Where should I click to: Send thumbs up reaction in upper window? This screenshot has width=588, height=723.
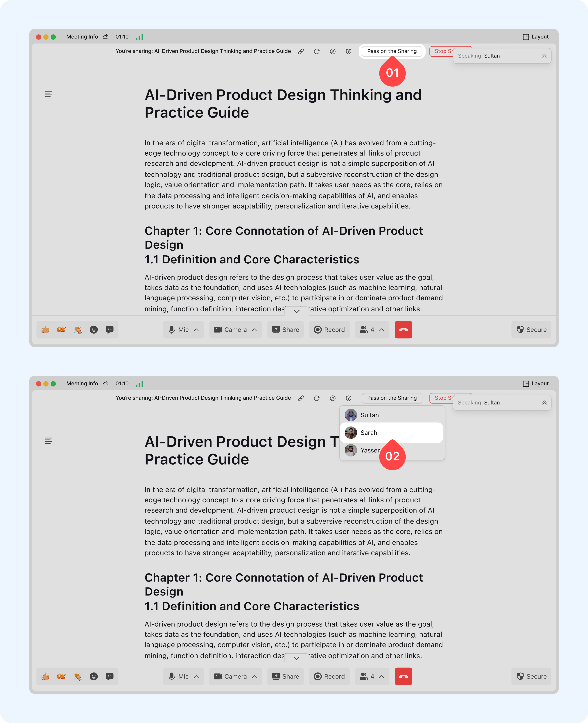point(45,330)
